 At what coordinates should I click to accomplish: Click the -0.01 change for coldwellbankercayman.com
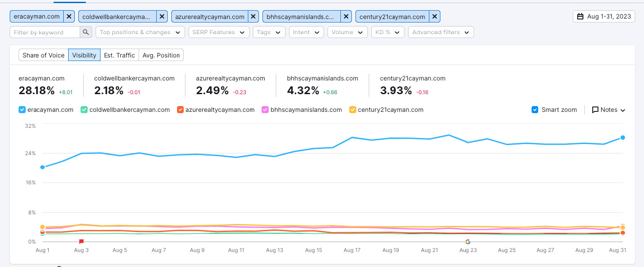point(135,92)
